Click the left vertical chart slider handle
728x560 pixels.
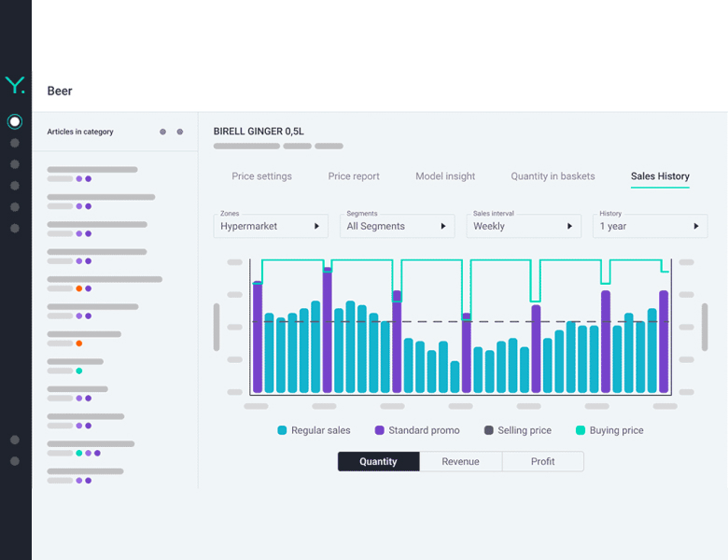217,327
